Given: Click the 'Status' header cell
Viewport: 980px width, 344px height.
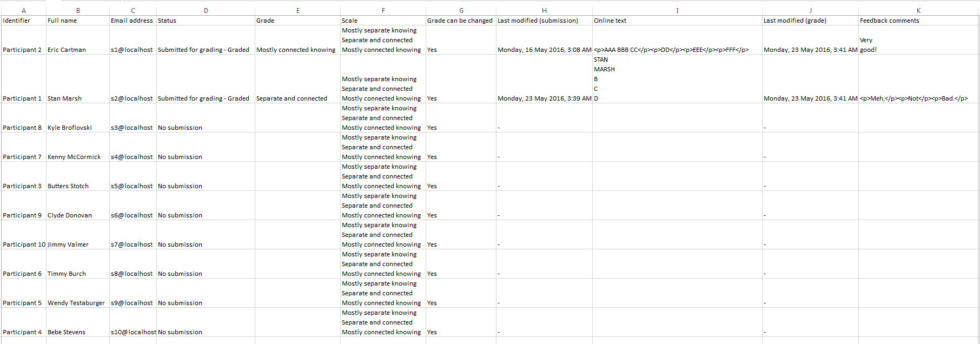Looking at the screenshot, I should coord(206,21).
